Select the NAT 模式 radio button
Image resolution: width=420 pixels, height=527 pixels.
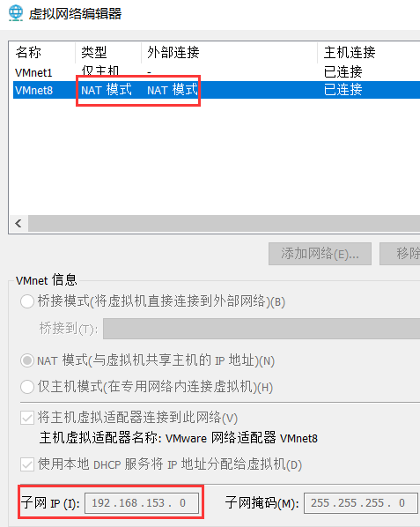coord(27,360)
